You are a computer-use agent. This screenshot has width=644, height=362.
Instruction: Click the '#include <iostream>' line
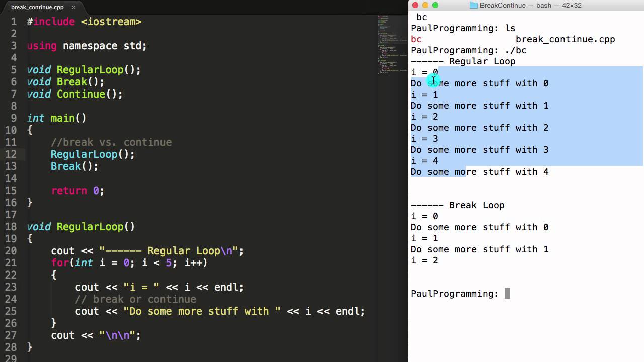[84, 22]
